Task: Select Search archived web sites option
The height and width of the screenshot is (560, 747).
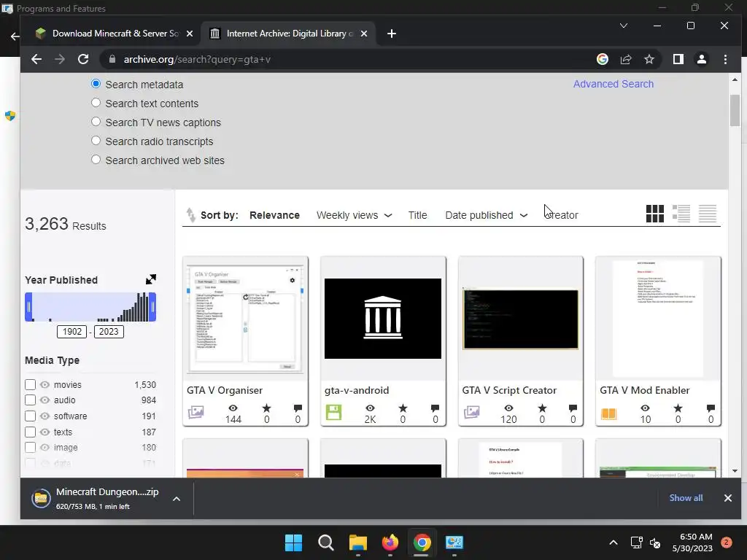Action: click(96, 160)
